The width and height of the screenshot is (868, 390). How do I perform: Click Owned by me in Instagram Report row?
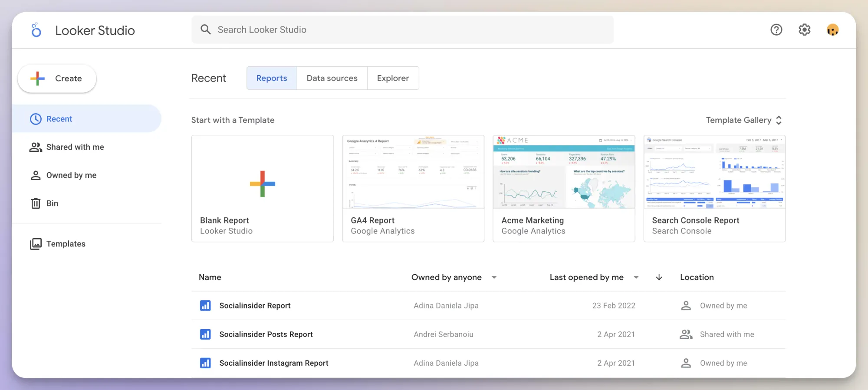[723, 363]
